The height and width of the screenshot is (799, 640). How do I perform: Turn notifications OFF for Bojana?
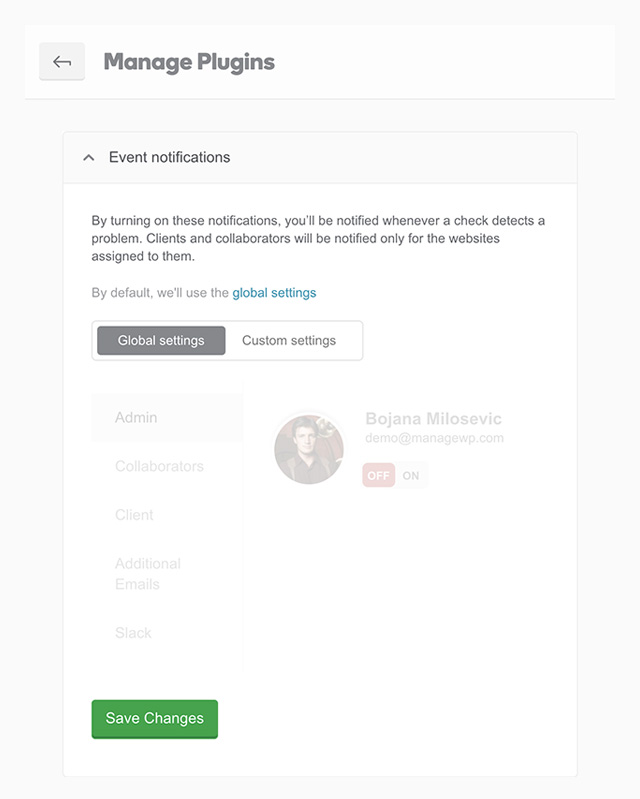tap(379, 475)
